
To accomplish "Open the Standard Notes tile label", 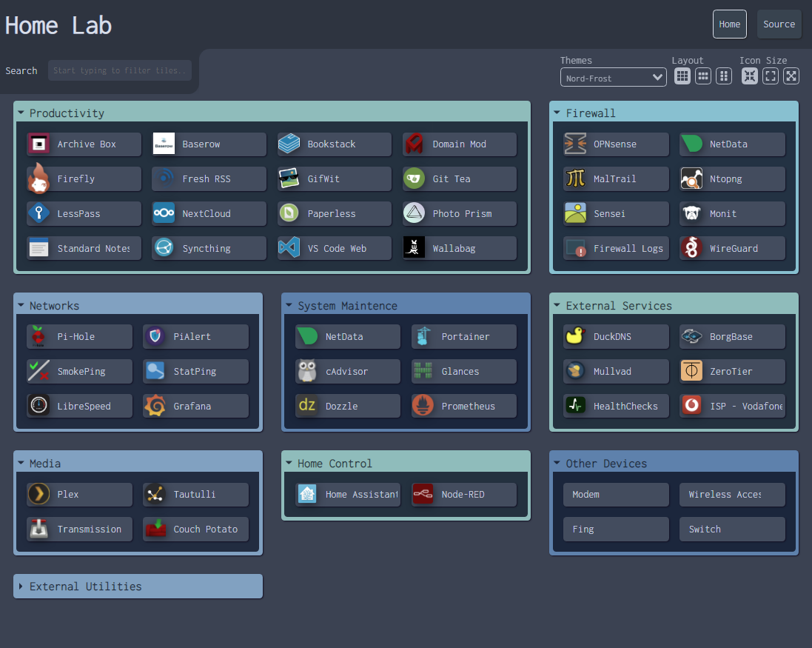I will (x=94, y=248).
